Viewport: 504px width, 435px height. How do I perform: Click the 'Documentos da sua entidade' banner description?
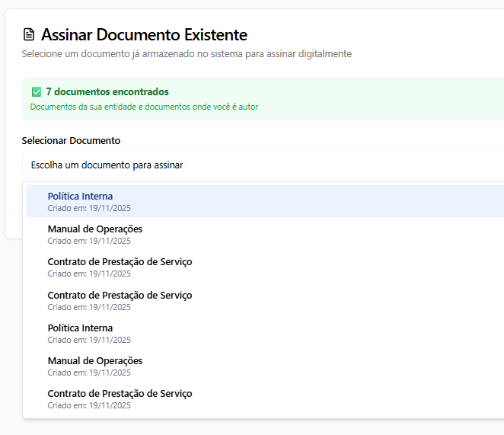[144, 107]
